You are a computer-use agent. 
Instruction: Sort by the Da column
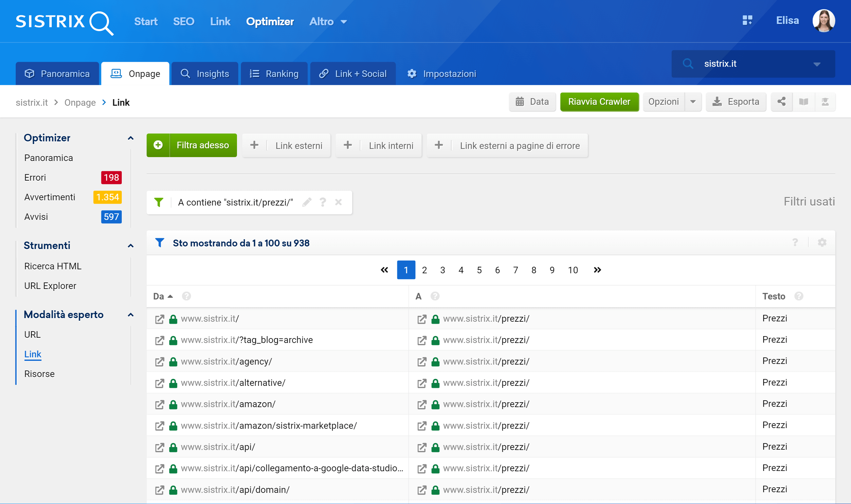click(x=163, y=296)
